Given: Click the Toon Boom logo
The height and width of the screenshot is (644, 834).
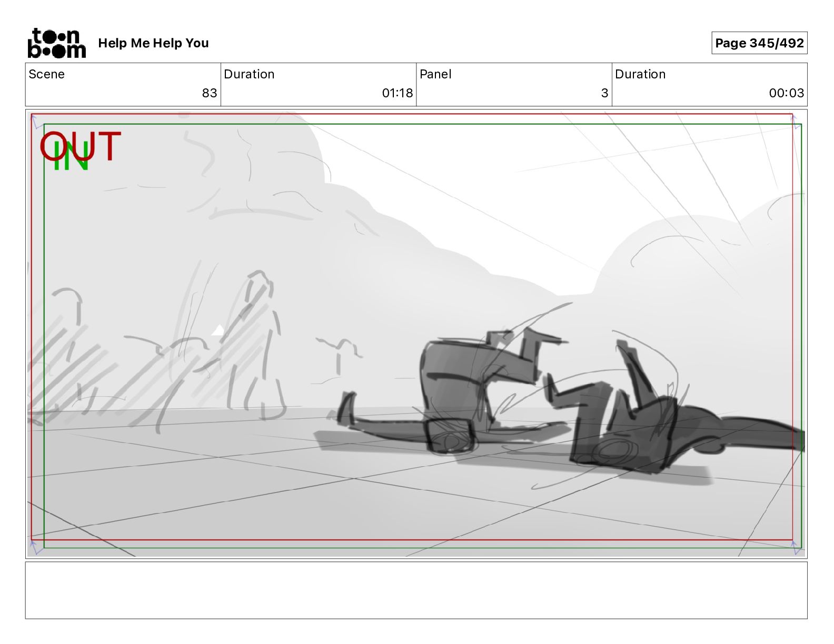Looking at the screenshot, I should click(56, 43).
